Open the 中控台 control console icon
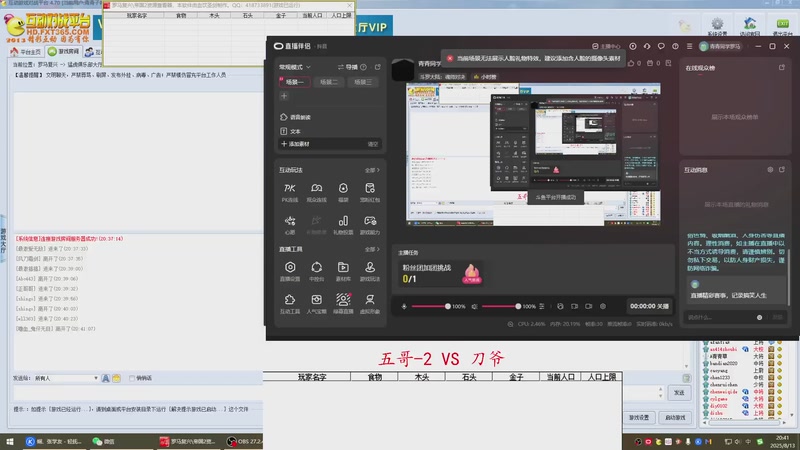 point(316,271)
